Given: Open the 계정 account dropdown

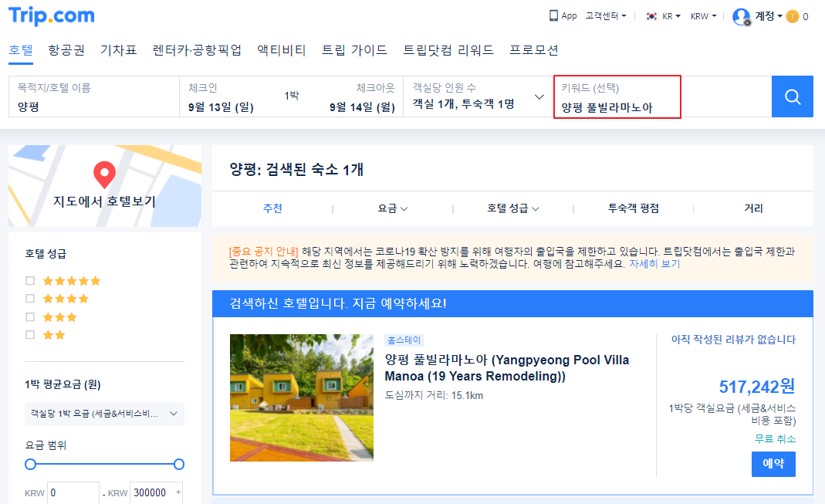Looking at the screenshot, I should point(769,16).
